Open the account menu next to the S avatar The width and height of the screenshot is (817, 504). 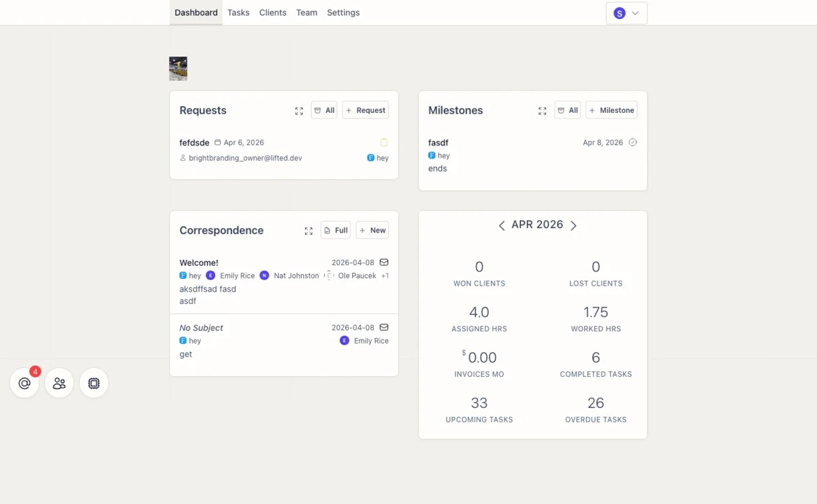pyautogui.click(x=634, y=12)
